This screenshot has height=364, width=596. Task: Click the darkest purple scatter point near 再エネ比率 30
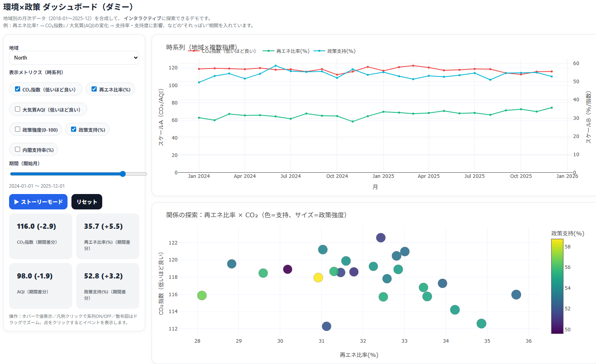pos(287,269)
